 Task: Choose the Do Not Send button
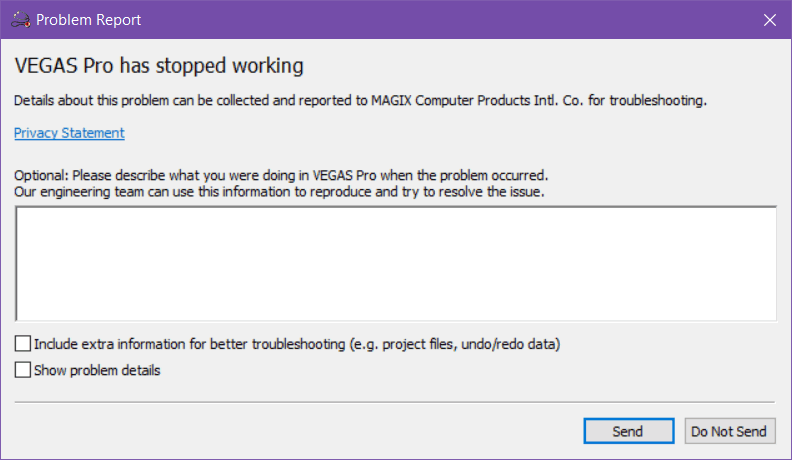tap(730, 431)
